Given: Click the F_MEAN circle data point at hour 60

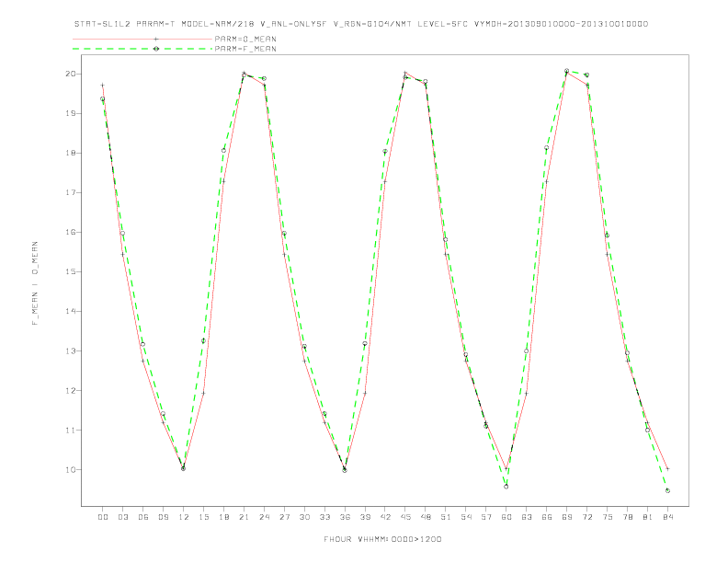Looking at the screenshot, I should coord(506,487).
